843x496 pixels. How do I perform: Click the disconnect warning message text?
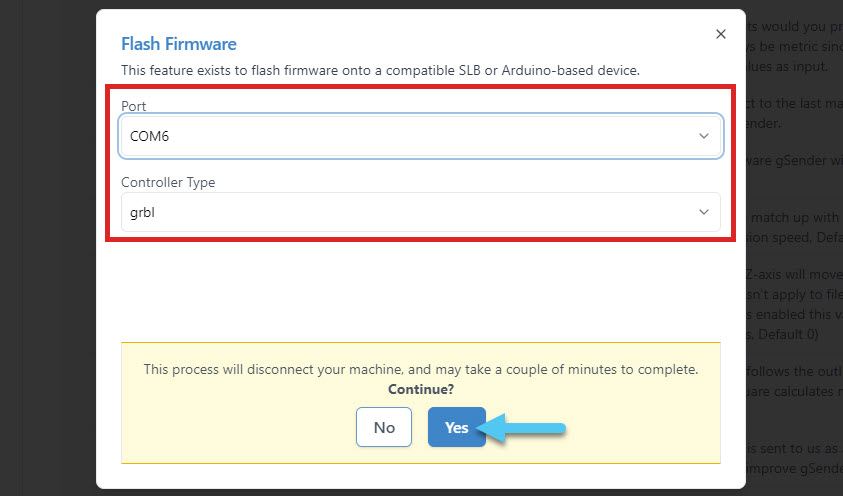point(420,369)
